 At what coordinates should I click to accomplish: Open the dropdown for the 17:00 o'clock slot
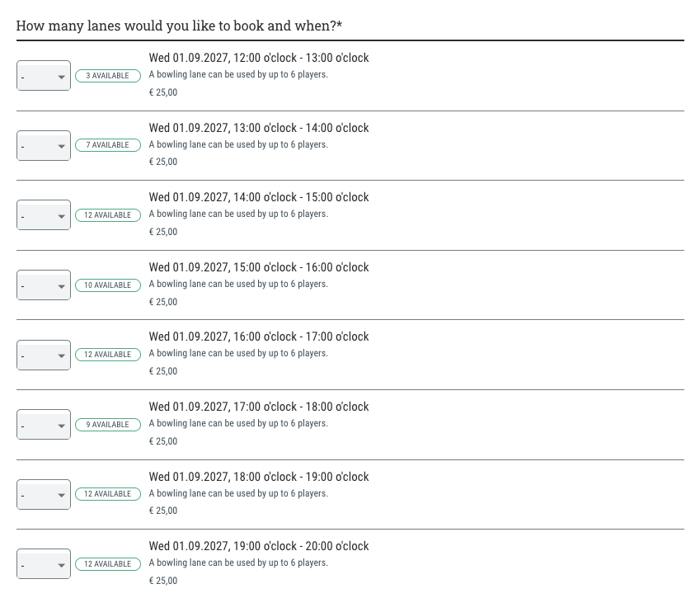tap(43, 424)
